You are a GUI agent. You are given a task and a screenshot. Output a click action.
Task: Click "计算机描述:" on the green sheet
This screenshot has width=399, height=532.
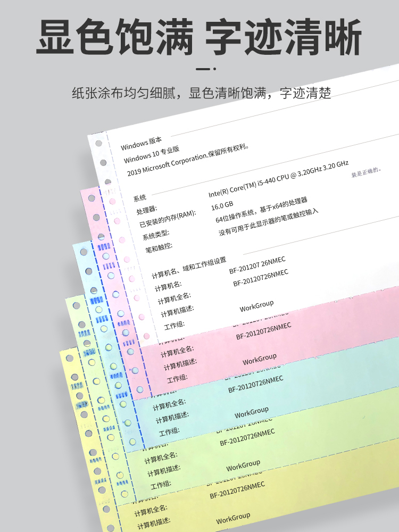(163, 471)
